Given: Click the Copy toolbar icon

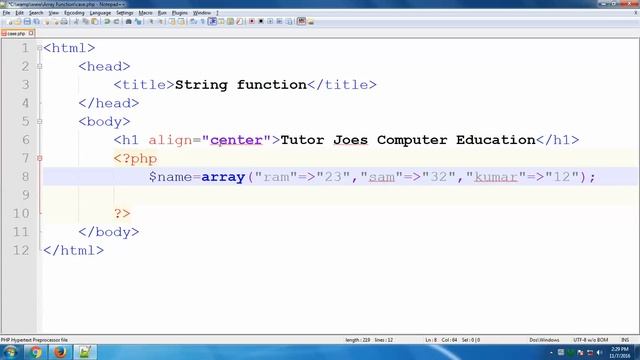Looking at the screenshot, I should tap(85, 22).
